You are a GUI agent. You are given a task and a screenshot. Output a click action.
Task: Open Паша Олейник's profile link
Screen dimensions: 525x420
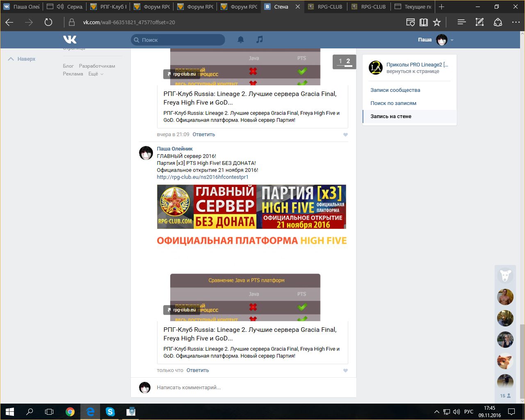tap(175, 149)
